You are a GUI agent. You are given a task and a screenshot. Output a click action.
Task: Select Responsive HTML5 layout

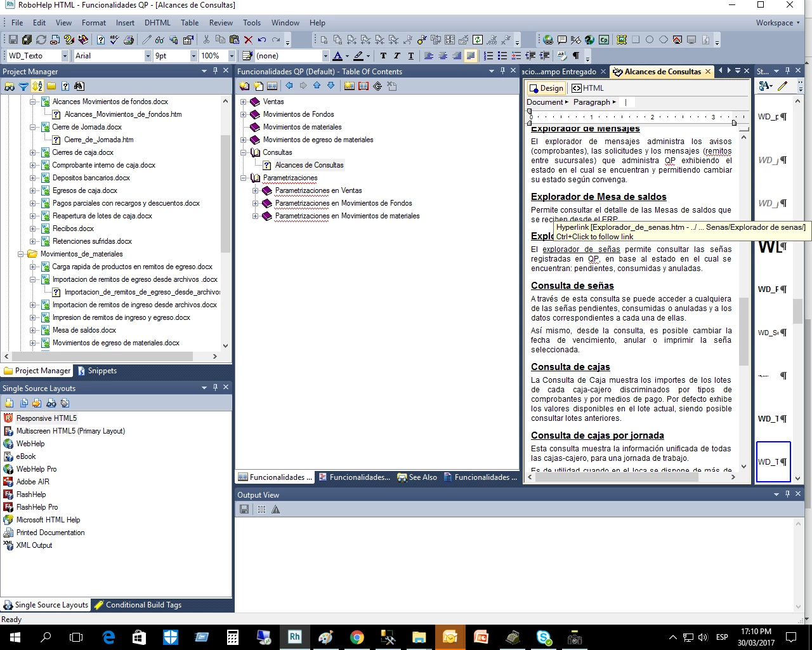(46, 418)
